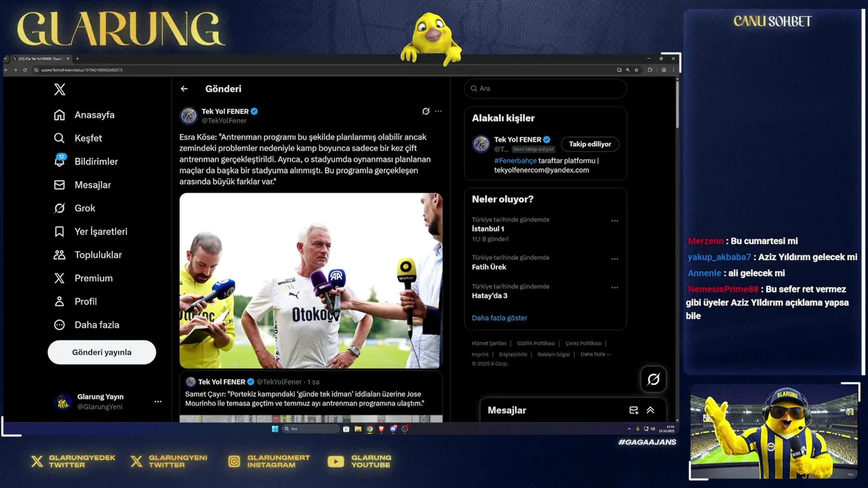The image size is (868, 488).
Task: Open options for Hatay'da 3 trend
Action: (614, 287)
